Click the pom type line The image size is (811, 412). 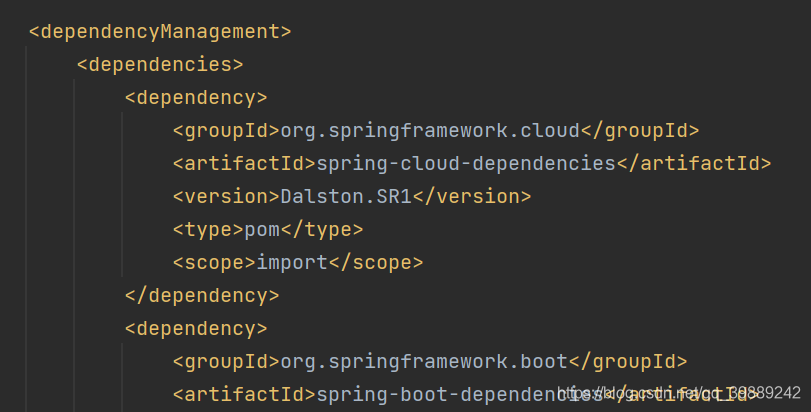(x=268, y=230)
